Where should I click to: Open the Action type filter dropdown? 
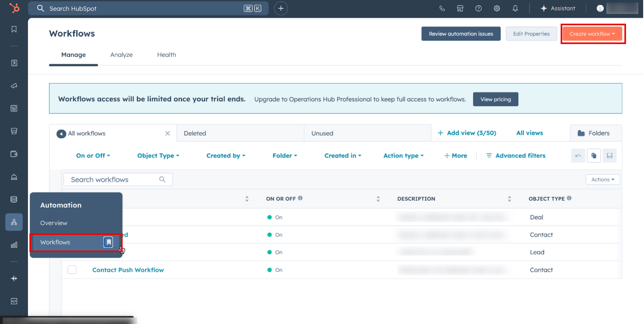(403, 155)
